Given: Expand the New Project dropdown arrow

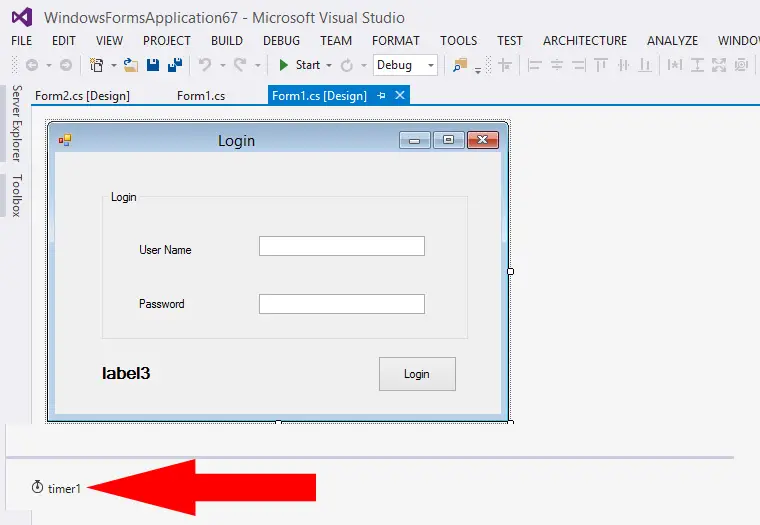Looking at the screenshot, I should [113, 65].
